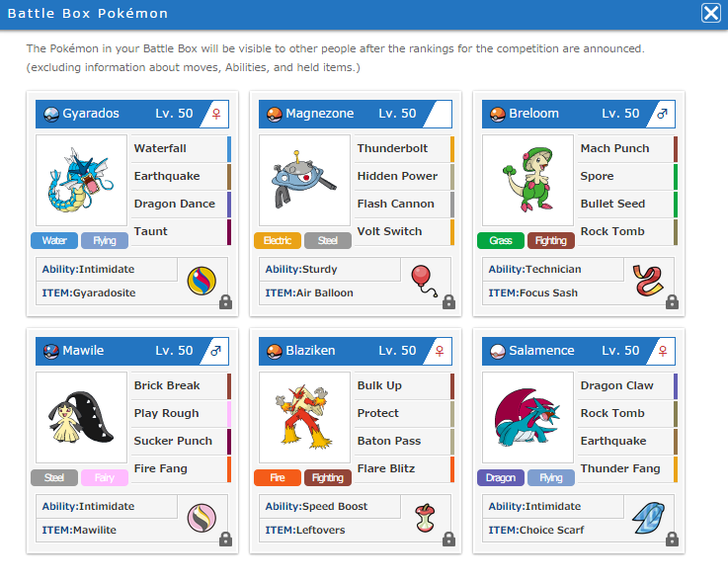Click the Salamence sprite image
Screen dimensions: 728x583
[x=527, y=417]
